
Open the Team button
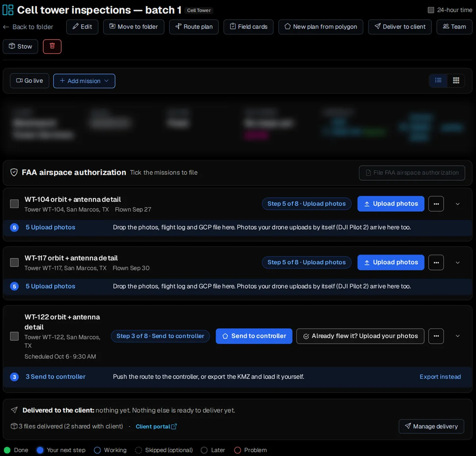coord(455,27)
